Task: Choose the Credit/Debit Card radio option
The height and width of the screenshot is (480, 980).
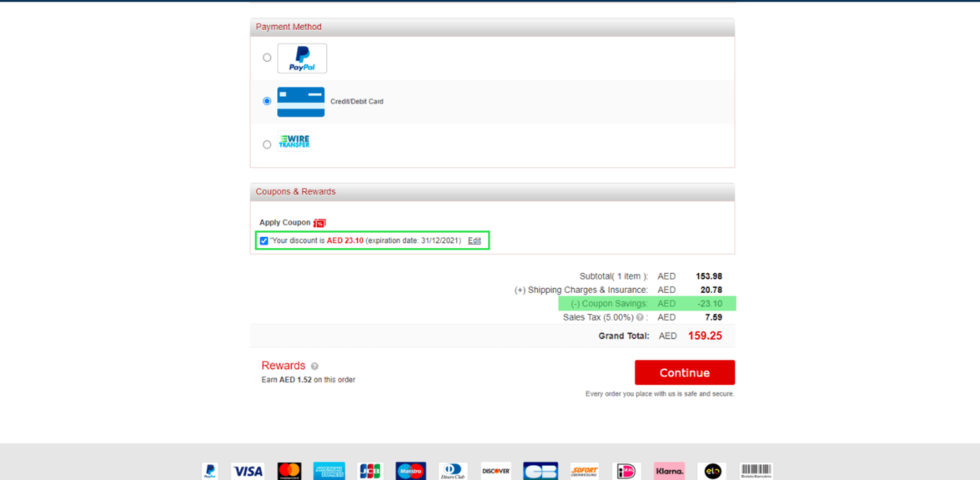Action: coord(267,101)
